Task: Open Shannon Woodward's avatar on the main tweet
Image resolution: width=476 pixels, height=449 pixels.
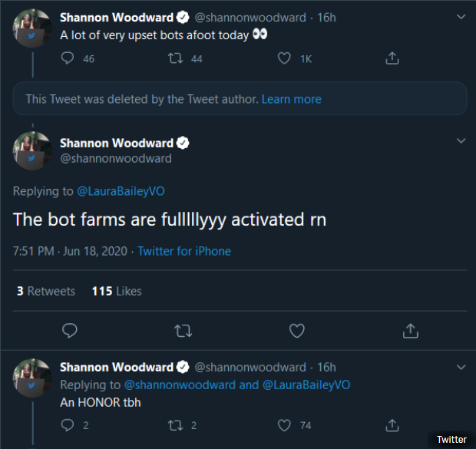Action: click(x=32, y=150)
